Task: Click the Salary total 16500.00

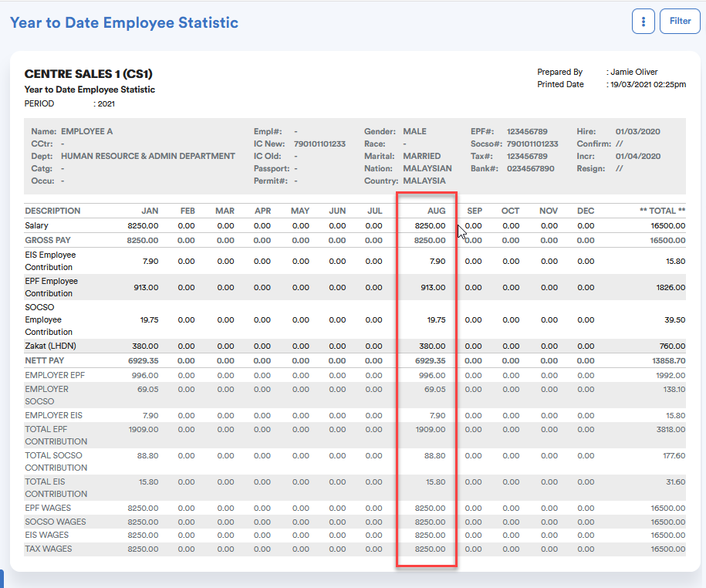Action: pos(668,225)
